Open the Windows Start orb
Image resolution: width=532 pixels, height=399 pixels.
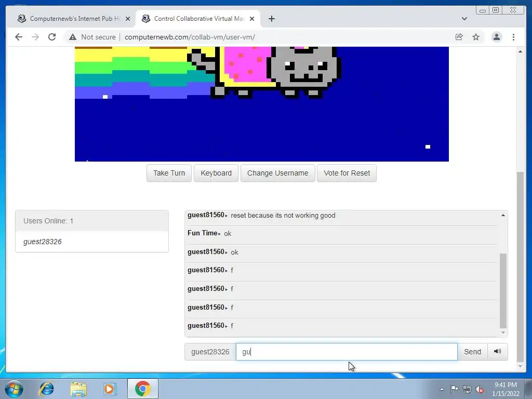tap(14, 389)
